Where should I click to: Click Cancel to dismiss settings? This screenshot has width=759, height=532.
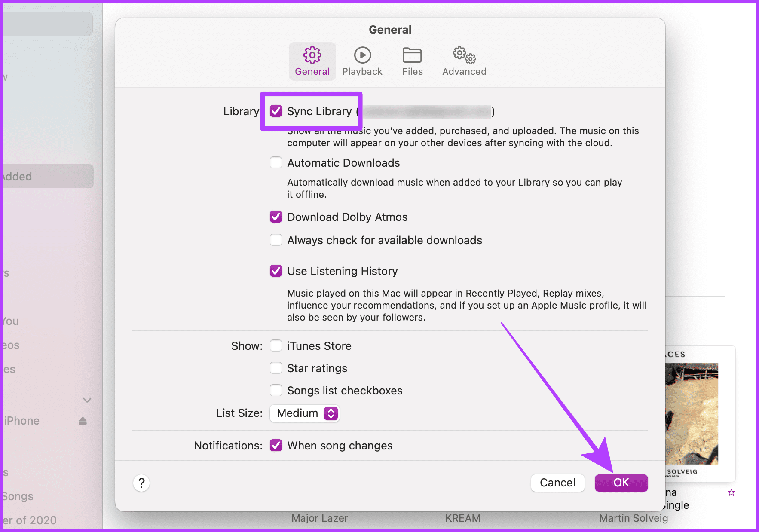coord(557,483)
